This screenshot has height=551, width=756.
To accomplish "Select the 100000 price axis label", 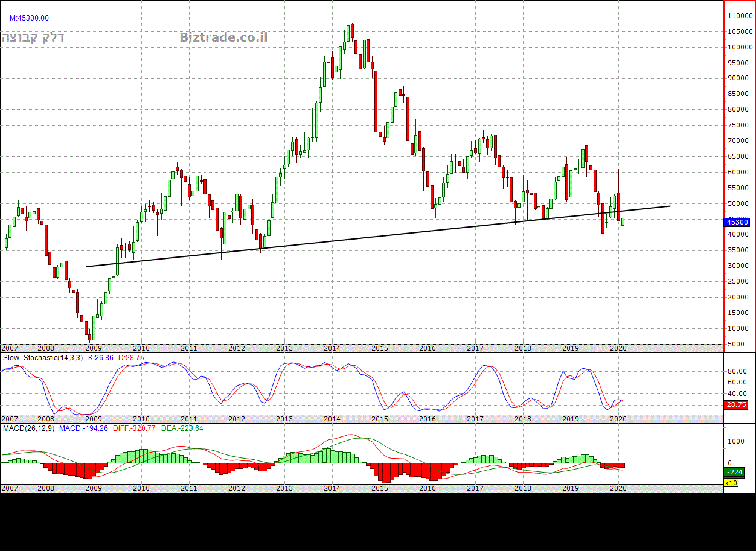I will 740,47.
